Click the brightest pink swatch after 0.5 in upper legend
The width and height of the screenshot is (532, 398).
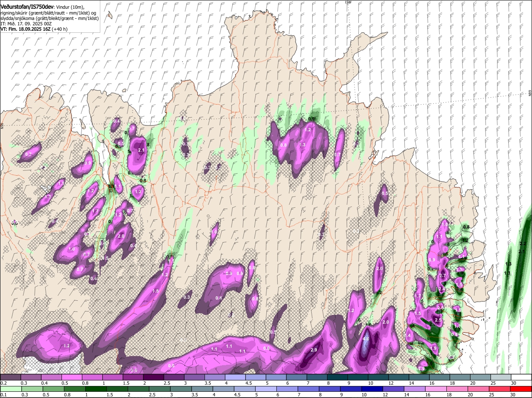(73, 377)
